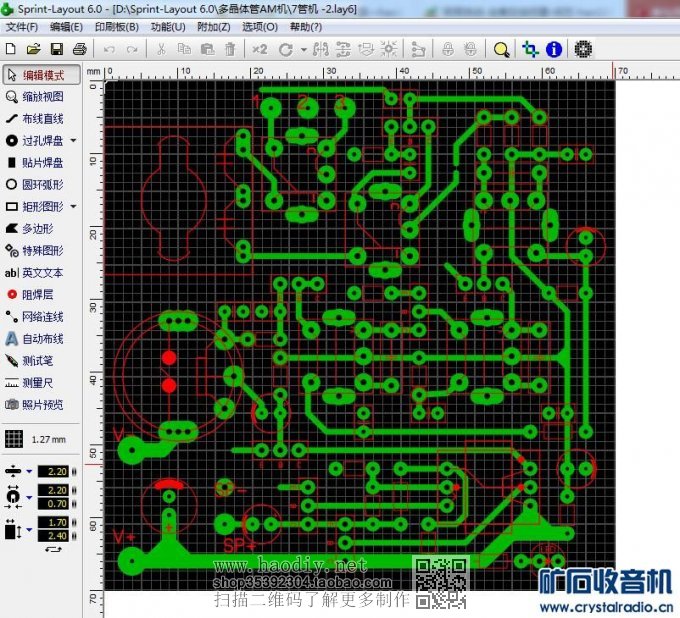Open the track width preset dropdown
Image resolution: width=680 pixels, height=618 pixels.
tap(30, 472)
